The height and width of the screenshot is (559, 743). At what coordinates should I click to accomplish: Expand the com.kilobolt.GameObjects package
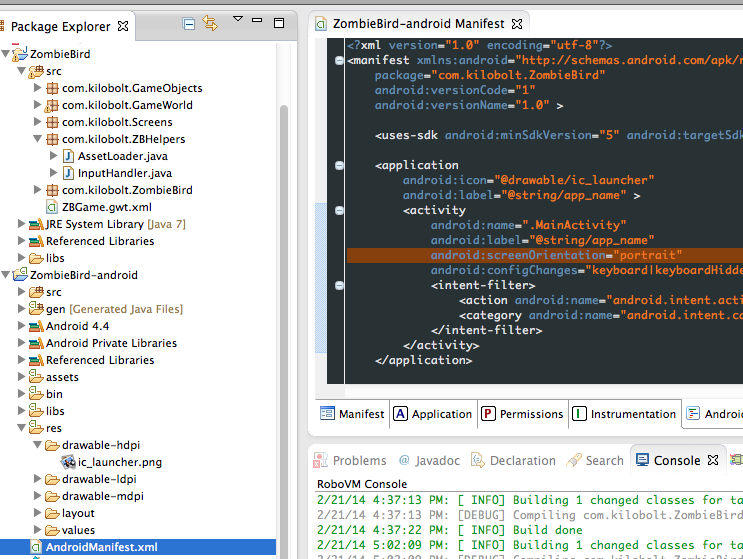coord(37,88)
